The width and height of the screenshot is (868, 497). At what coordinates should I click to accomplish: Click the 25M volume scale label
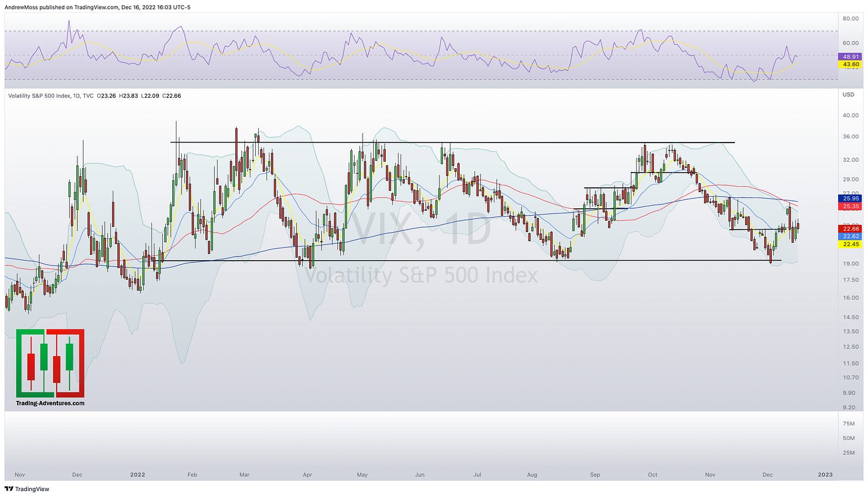pos(848,453)
